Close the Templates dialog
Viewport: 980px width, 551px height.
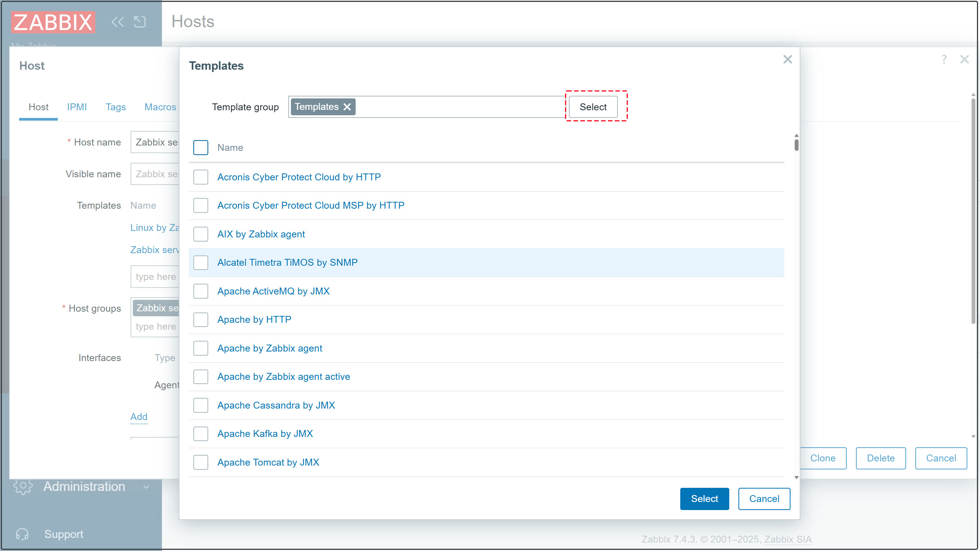[787, 59]
